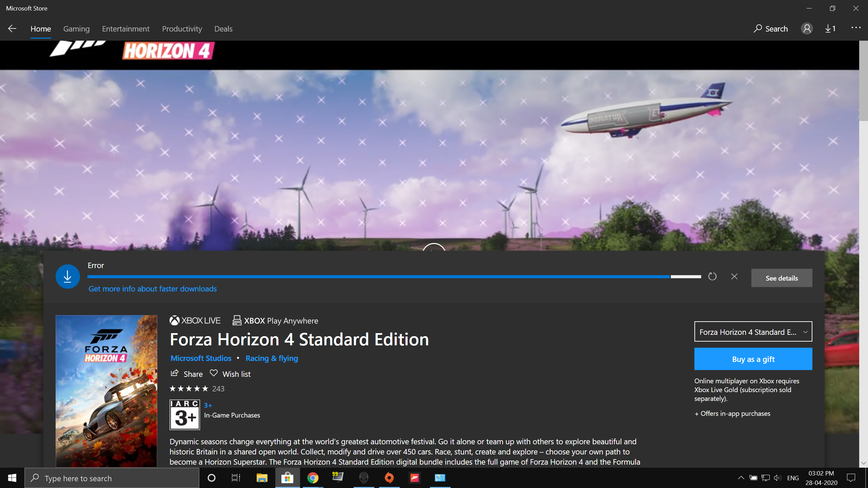Open the Windows Start menu
This screenshot has height=488, width=868.
click(x=12, y=478)
